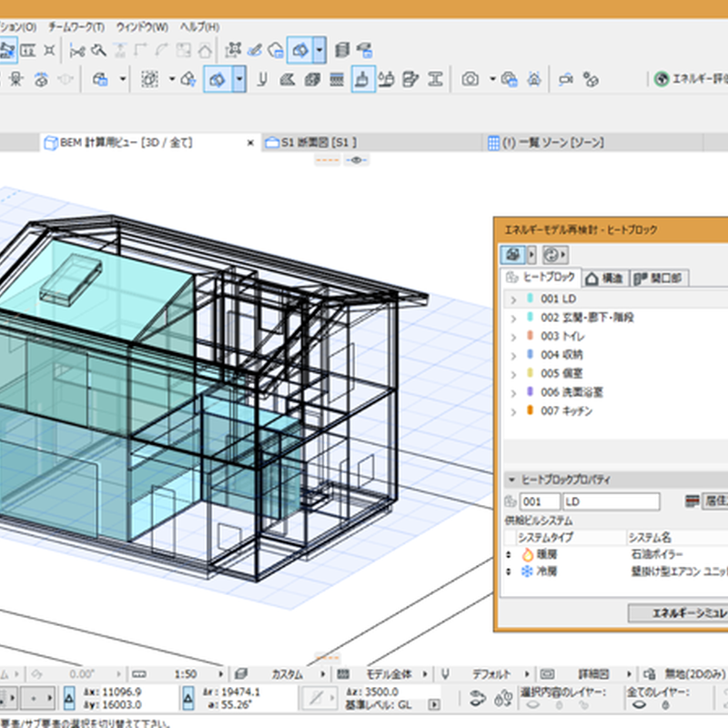Open the エネルギー評価 globe toolbar item
This screenshot has height=728, width=728.
(x=691, y=79)
